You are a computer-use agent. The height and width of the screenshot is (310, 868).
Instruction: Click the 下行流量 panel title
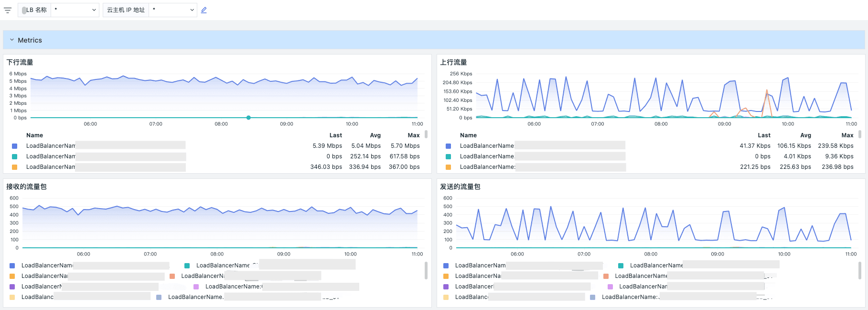pyautogui.click(x=20, y=62)
